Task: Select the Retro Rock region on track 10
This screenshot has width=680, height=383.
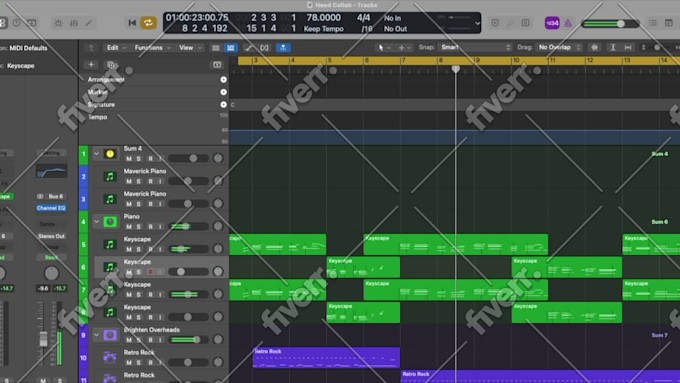Action: pyautogui.click(x=326, y=357)
